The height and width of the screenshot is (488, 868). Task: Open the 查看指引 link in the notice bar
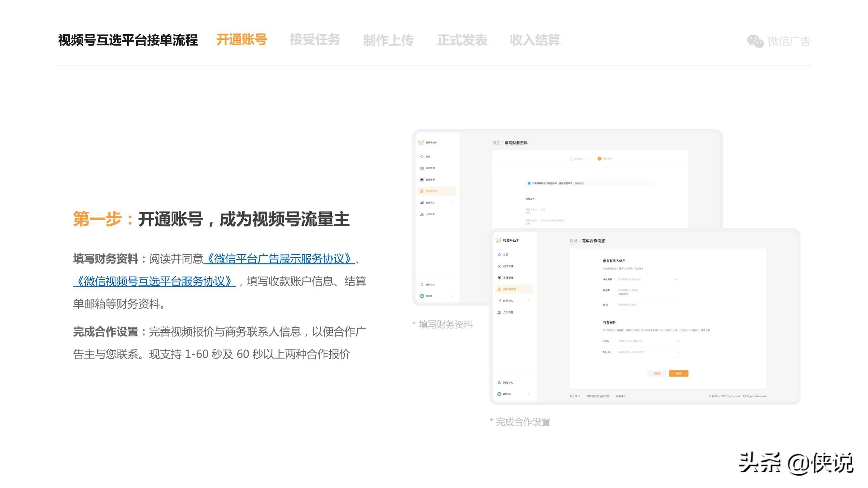point(579,183)
